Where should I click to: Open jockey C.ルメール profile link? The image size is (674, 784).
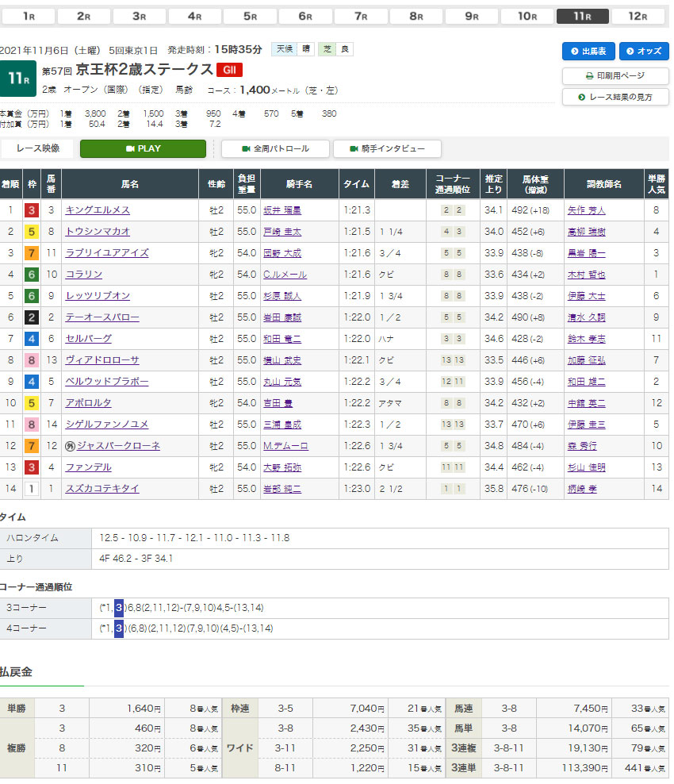coord(285,275)
